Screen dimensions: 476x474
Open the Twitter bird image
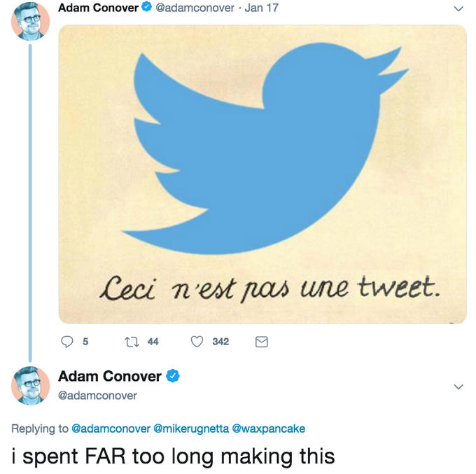click(x=262, y=174)
